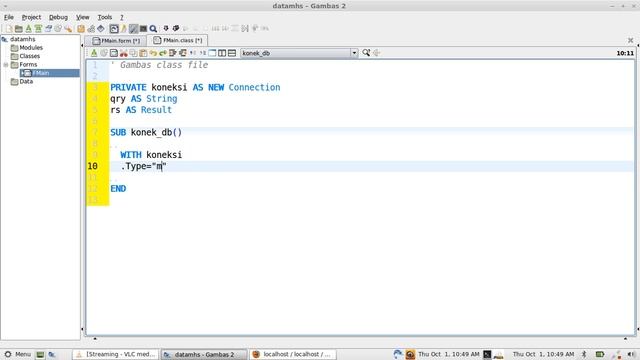640x360 pixels.
Task: Select the horizontal split view icon
Action: [232, 53]
